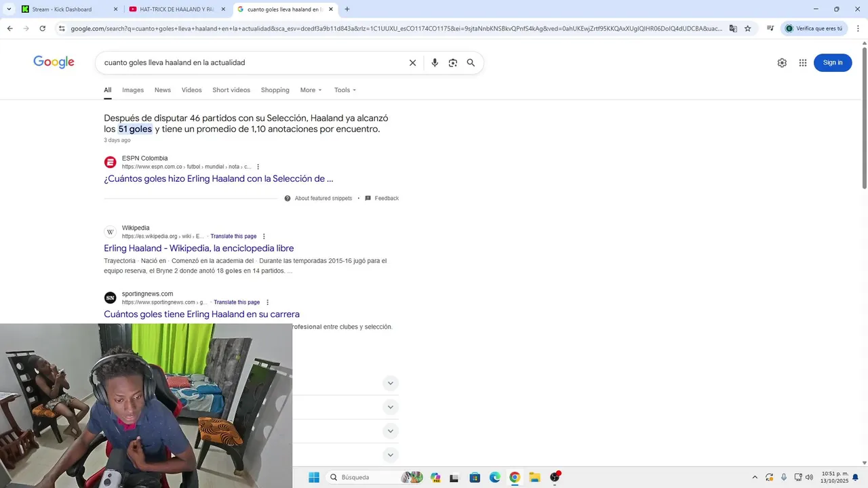Expand the third People also ask question
This screenshot has width=868, height=488.
point(390,431)
